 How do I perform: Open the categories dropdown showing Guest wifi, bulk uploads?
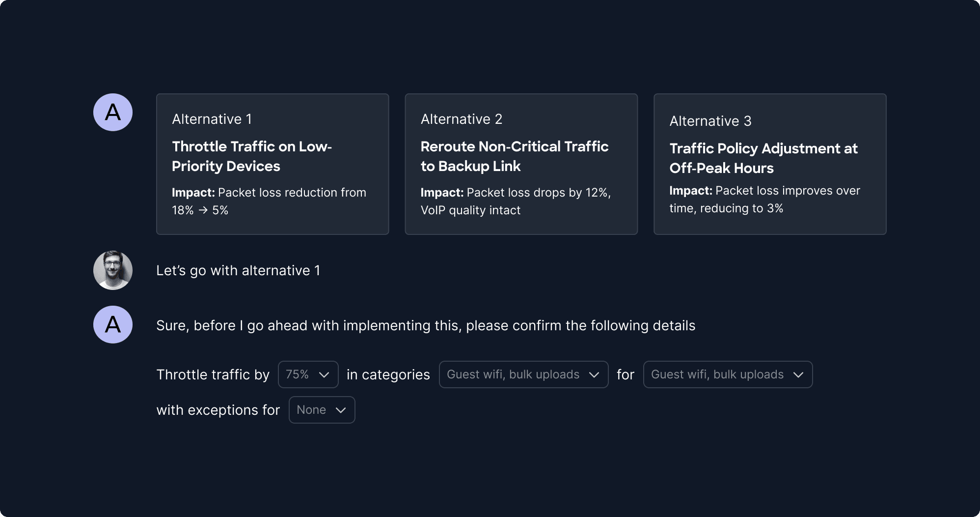523,374
